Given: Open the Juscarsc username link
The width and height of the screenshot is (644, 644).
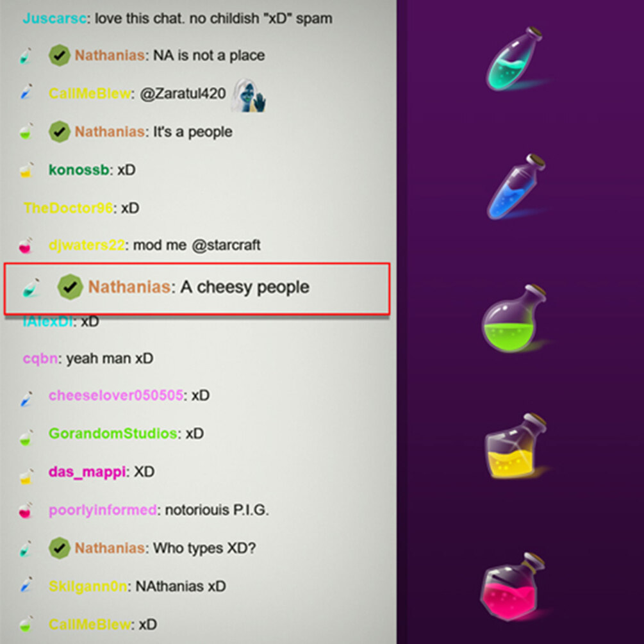Looking at the screenshot, I should tap(54, 19).
